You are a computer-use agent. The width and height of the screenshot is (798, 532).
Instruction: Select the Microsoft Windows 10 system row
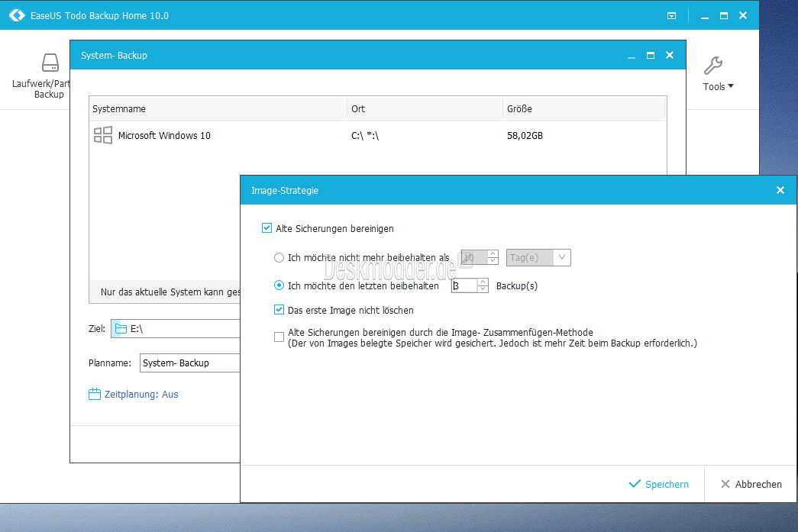coord(378,135)
